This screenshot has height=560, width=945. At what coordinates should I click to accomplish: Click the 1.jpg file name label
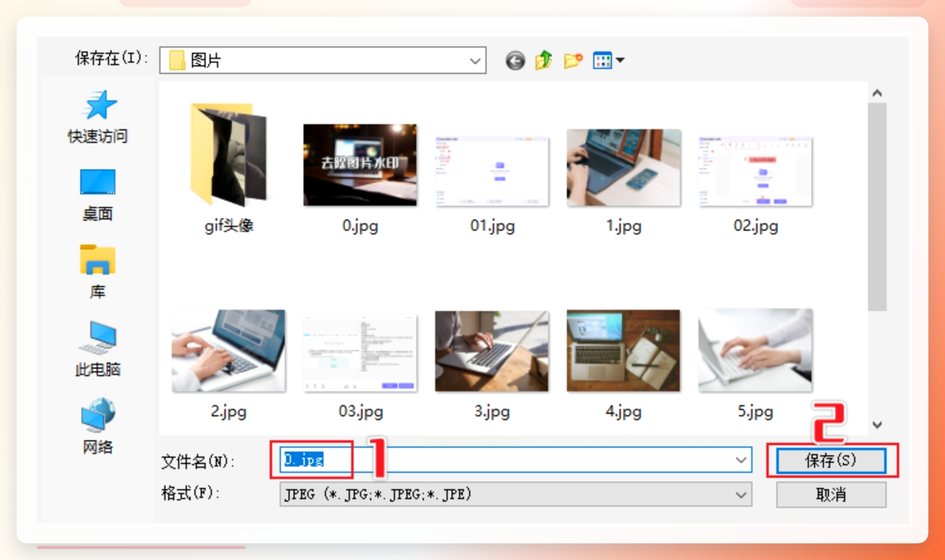tap(624, 226)
